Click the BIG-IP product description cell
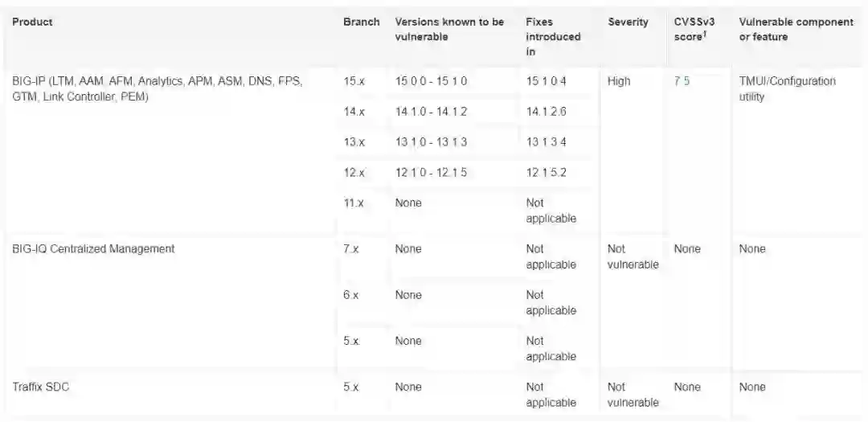Screen dimensions: 868x422 tap(157, 89)
